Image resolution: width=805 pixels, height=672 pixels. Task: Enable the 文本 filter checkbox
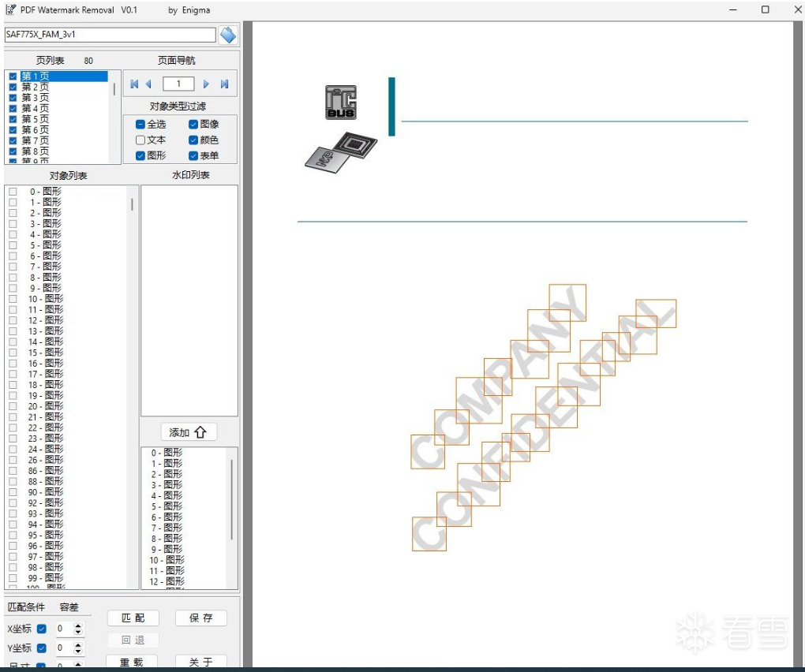(140, 140)
